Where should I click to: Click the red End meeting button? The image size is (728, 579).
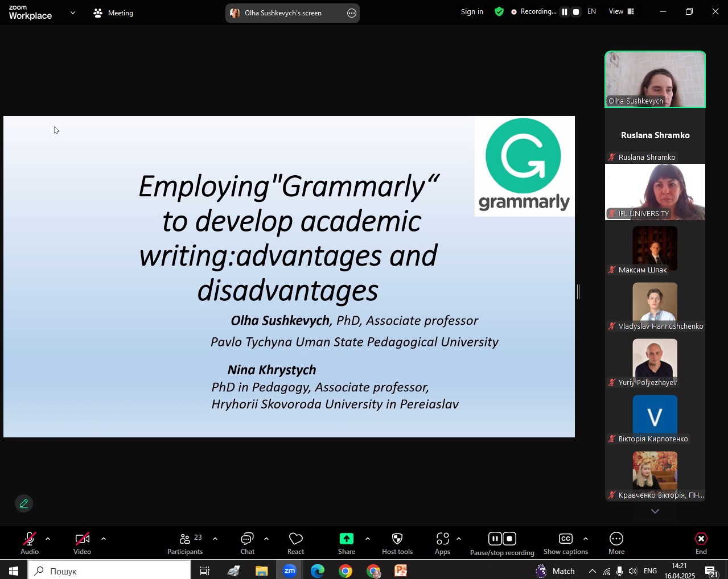point(701,543)
